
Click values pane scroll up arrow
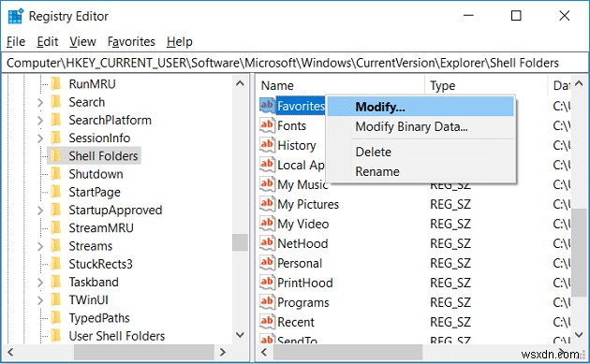pyautogui.click(x=579, y=83)
